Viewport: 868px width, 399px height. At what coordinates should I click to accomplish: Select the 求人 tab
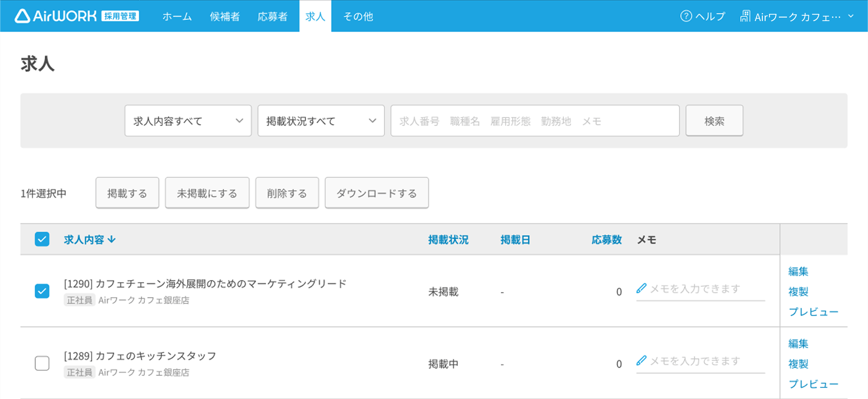(315, 16)
